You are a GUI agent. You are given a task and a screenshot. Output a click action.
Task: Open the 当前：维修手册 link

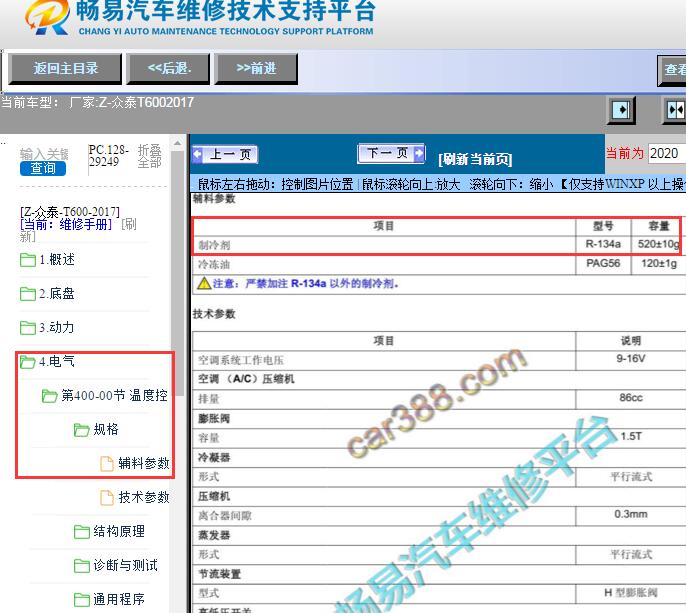point(66,224)
